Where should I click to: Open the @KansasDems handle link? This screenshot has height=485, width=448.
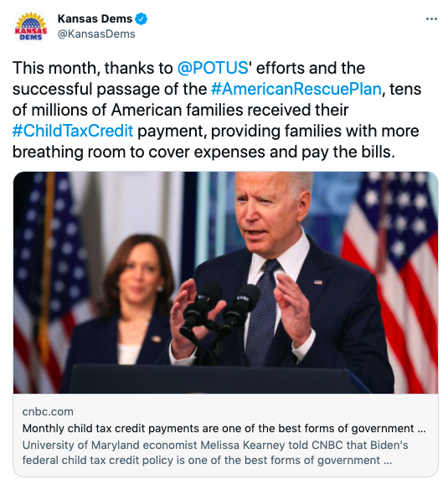coord(96,34)
